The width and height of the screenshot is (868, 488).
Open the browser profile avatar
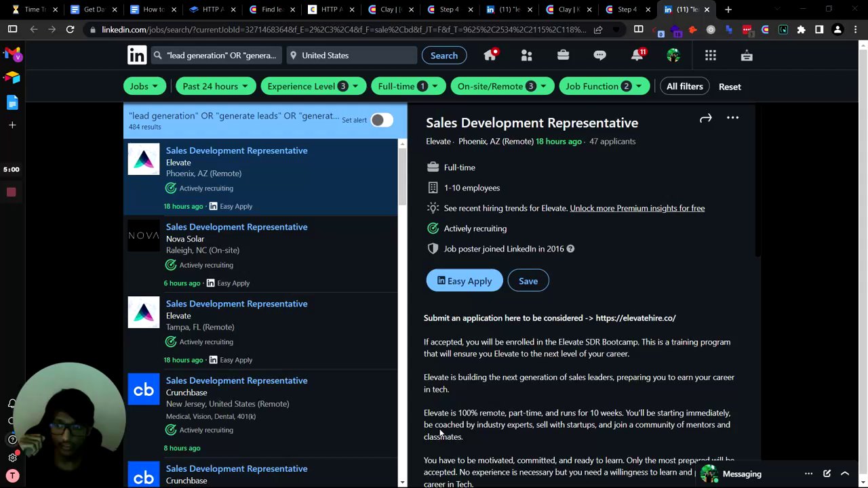(837, 29)
